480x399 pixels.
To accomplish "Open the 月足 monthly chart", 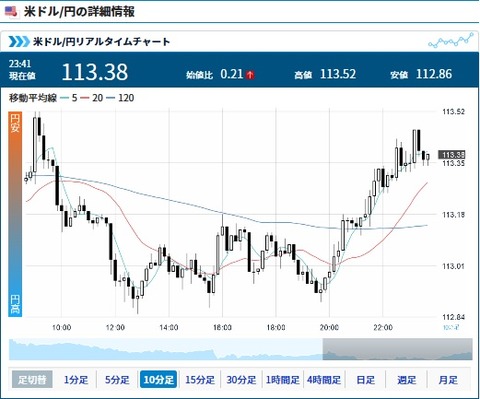I will coord(448,379).
